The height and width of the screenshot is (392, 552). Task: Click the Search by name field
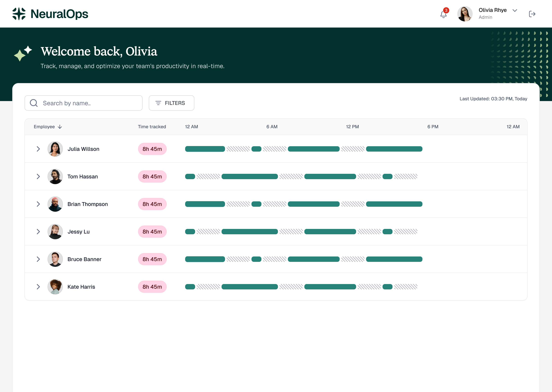tap(90, 103)
